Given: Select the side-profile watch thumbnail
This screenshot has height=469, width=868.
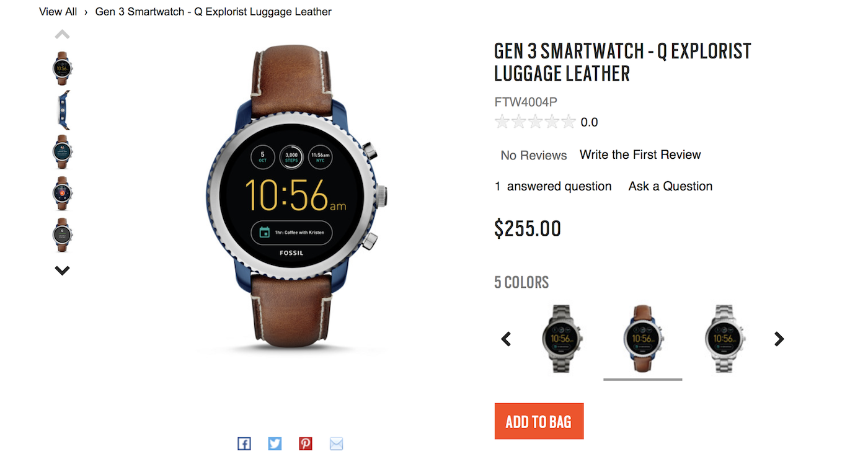Looking at the screenshot, I should [63, 110].
